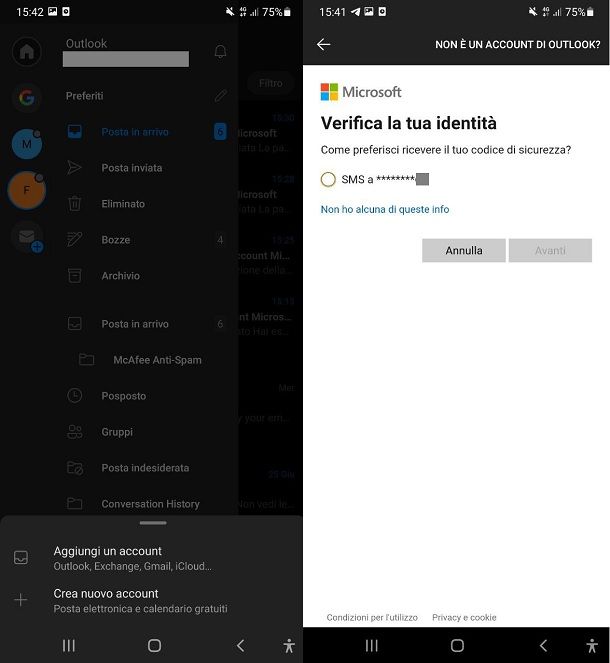This screenshot has width=610, height=663.
Task: Tap accessibility icon in left navigation bar
Action: (x=289, y=646)
